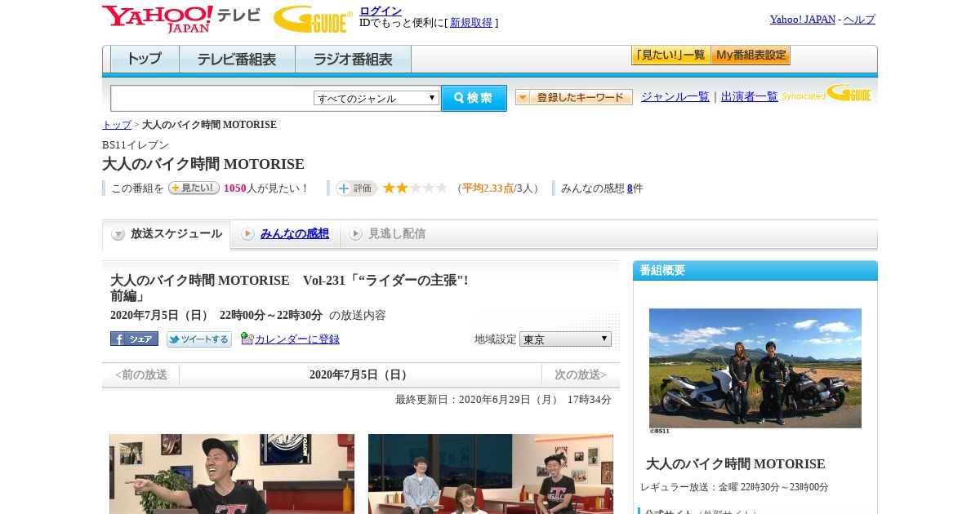Open the テレビ番組表 tab
This screenshot has width=980, height=514.
coord(237,59)
